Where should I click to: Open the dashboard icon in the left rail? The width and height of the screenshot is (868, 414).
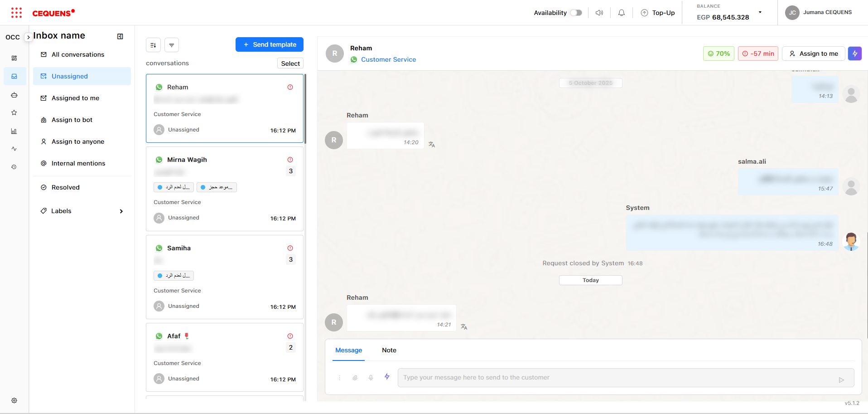click(x=14, y=58)
